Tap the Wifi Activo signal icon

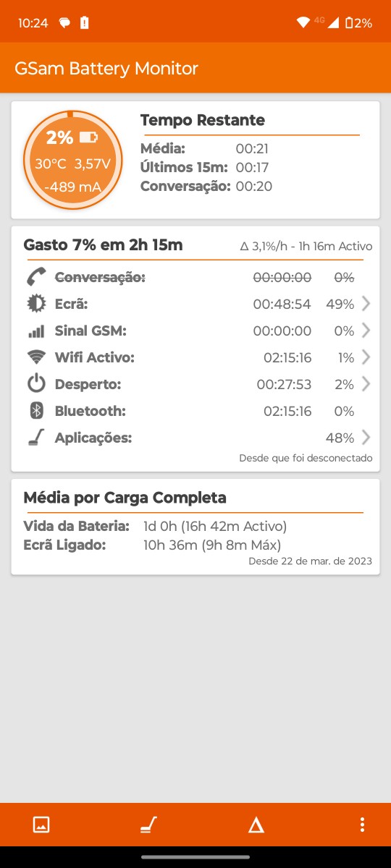[x=36, y=357]
